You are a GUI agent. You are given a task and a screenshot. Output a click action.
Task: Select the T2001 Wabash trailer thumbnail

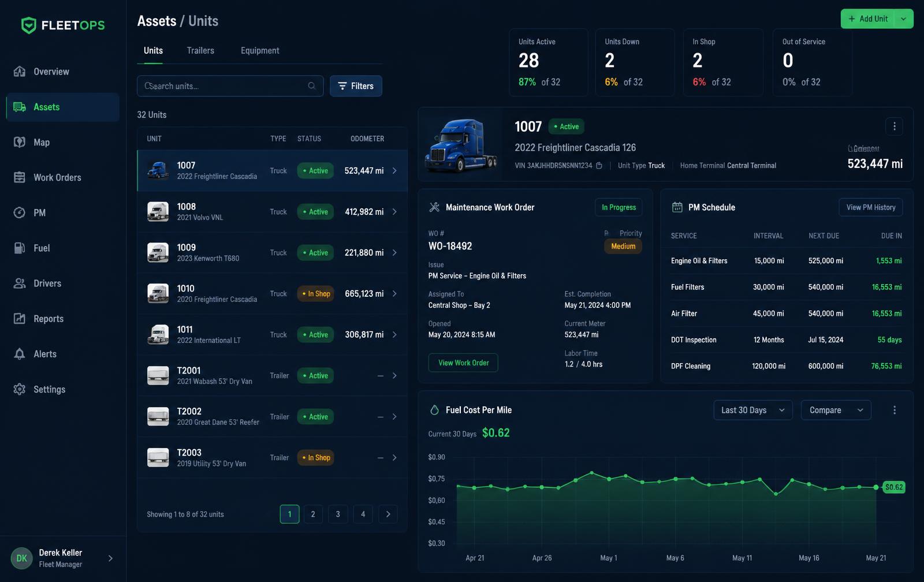158,375
